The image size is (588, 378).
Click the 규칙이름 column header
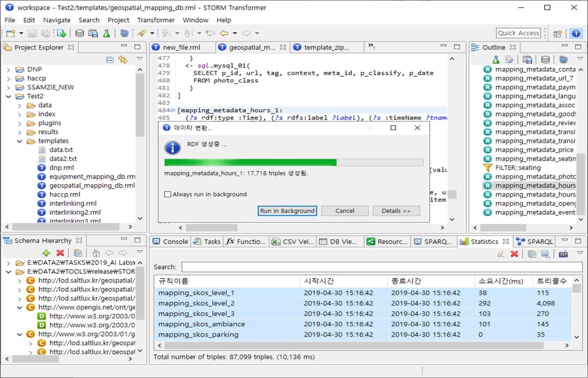tap(227, 281)
